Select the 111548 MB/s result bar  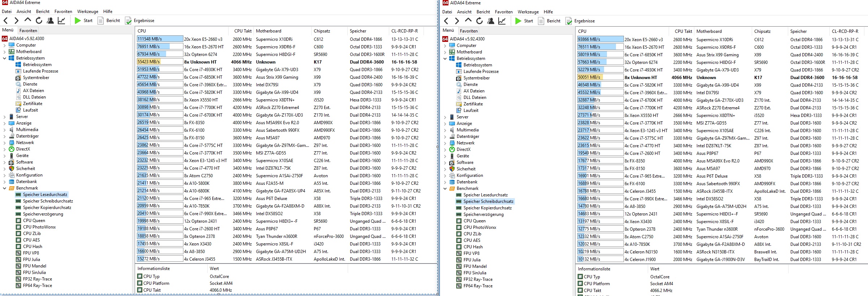click(160, 39)
